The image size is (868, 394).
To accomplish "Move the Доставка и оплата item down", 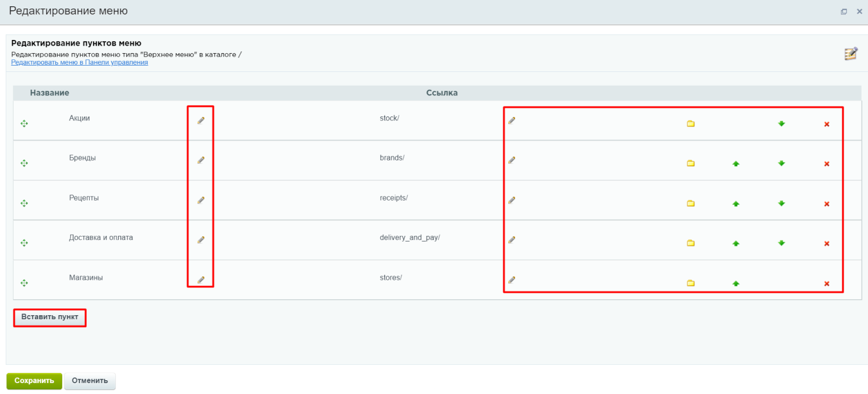I will (x=781, y=243).
